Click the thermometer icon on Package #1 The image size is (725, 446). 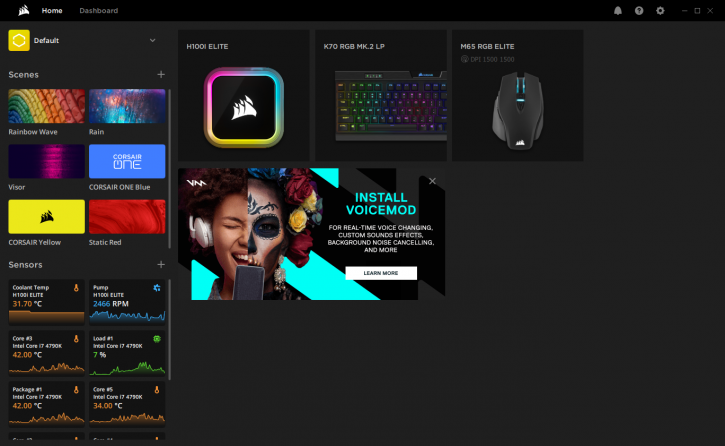(x=76, y=390)
